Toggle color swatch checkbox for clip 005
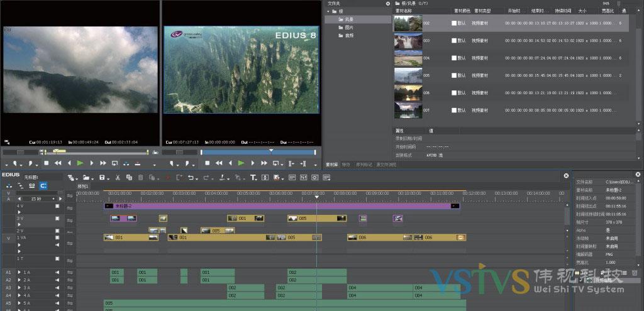The height and width of the screenshot is (311, 644). click(454, 75)
